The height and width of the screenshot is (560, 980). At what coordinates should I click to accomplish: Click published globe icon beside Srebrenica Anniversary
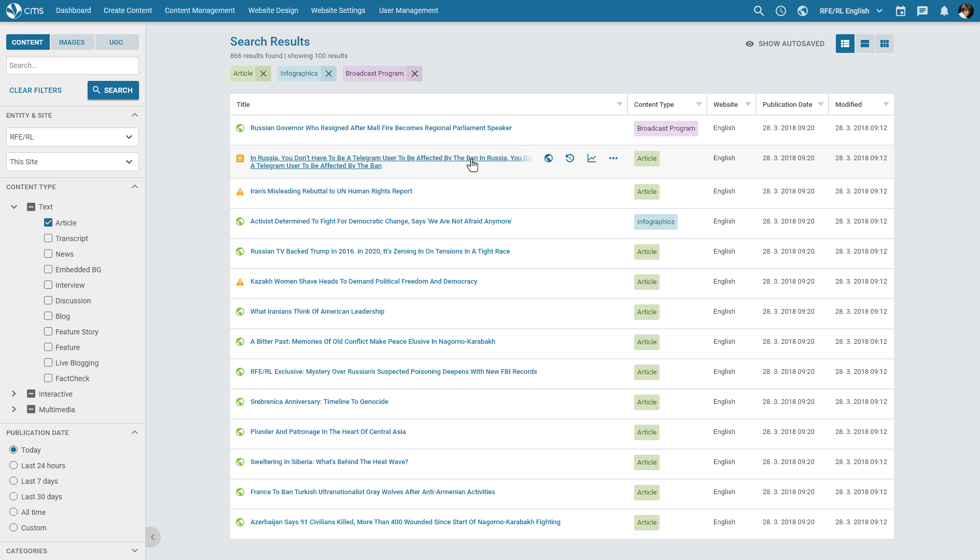click(240, 402)
